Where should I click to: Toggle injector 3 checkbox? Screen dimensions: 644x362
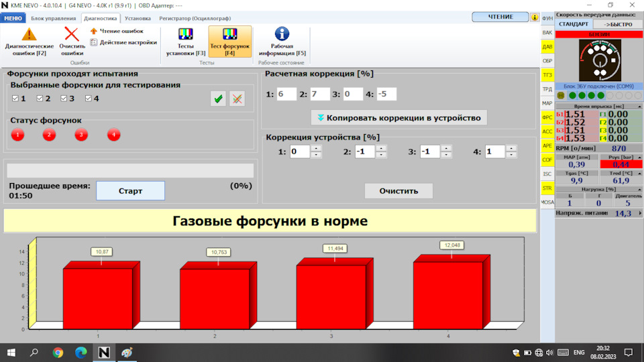[64, 99]
